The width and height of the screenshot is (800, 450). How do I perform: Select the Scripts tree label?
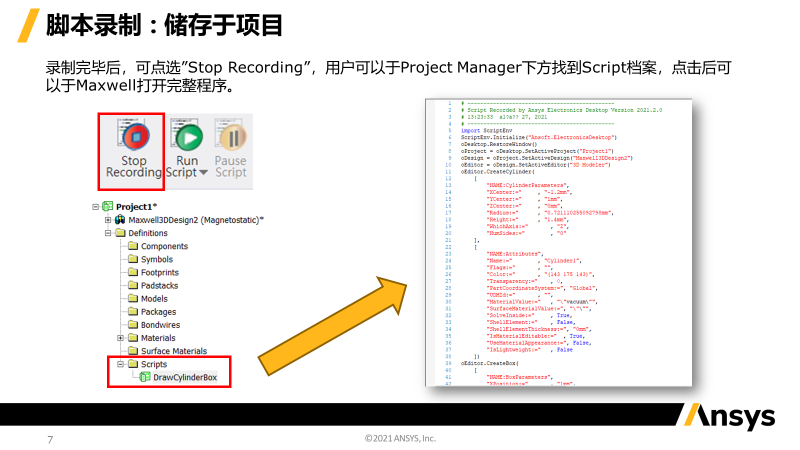pyautogui.click(x=154, y=364)
